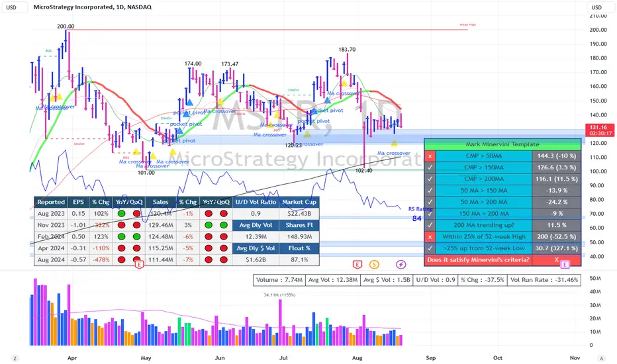Screen dimensions: 617x364
Task: Click the Feb 2024 reported date cell
Action: tap(51, 236)
